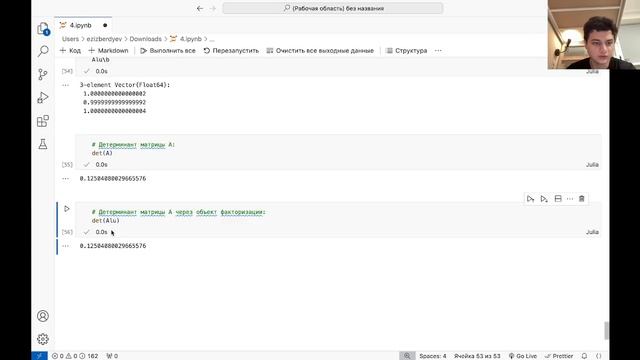Screen dimensions: 640x360
Task: Click the navigate forward arrow
Action: click(213, 8)
